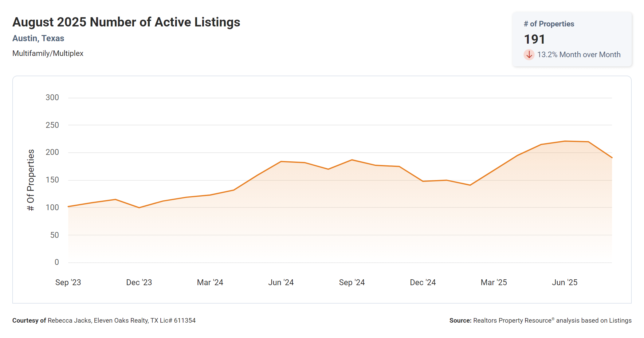Click the 300 y-axis tick label
This screenshot has height=338, width=644.
(52, 98)
